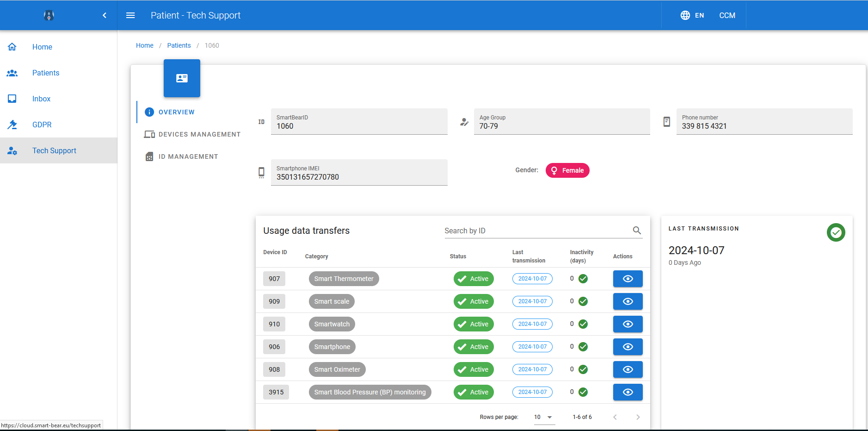
Task: Click the Phone number field
Action: point(764,122)
